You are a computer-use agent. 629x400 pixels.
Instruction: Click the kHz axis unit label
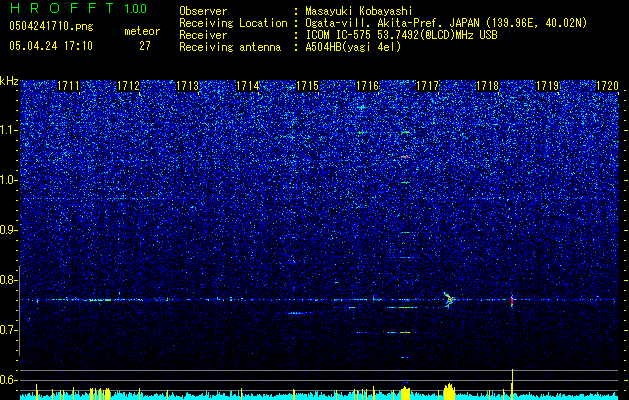pos(9,81)
